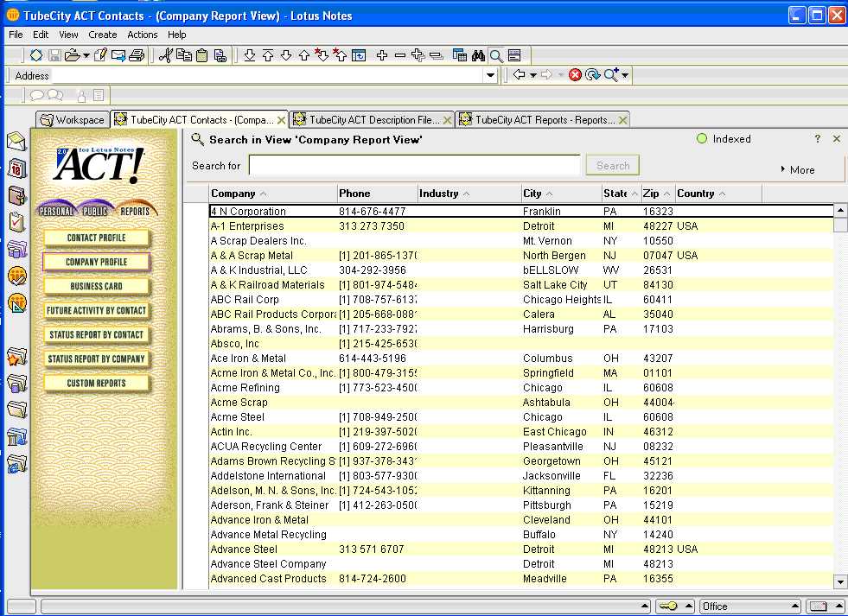Open the Edit menu

pyautogui.click(x=41, y=35)
